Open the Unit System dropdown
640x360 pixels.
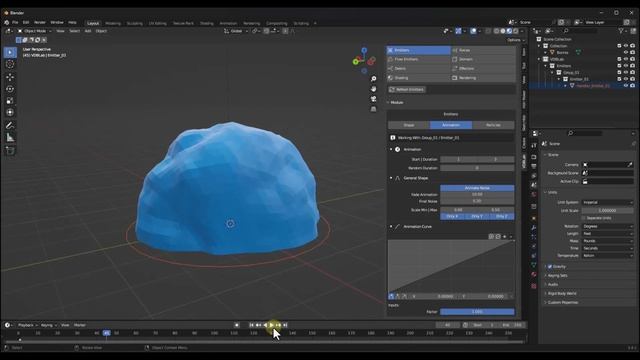(607, 202)
